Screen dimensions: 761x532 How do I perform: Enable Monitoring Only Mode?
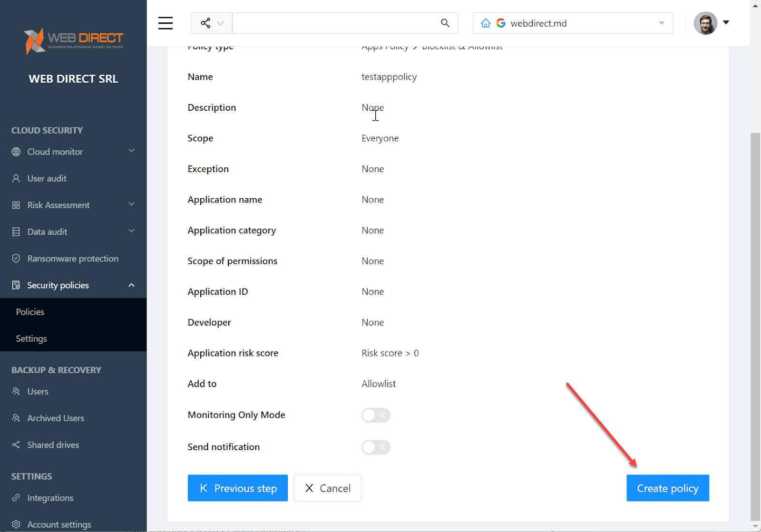click(x=376, y=415)
